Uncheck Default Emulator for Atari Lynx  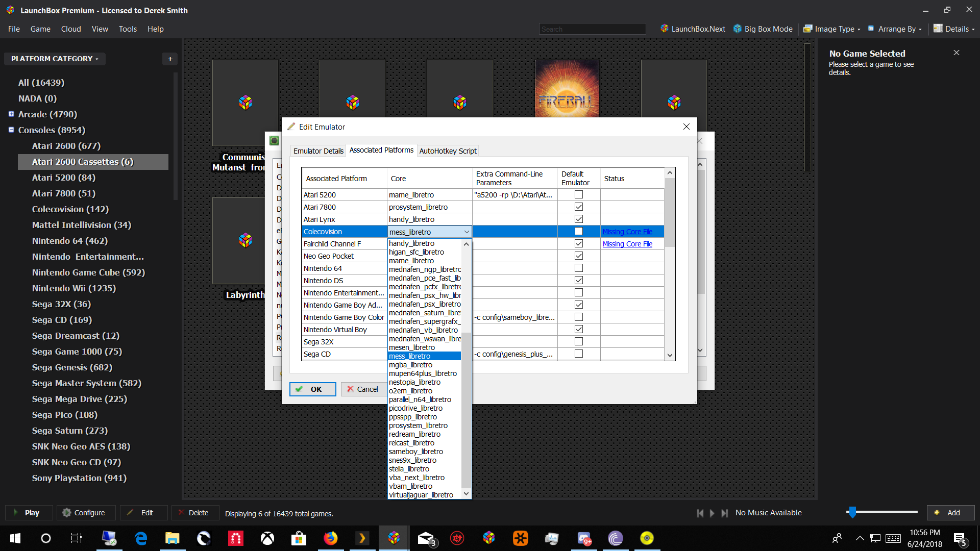(579, 219)
